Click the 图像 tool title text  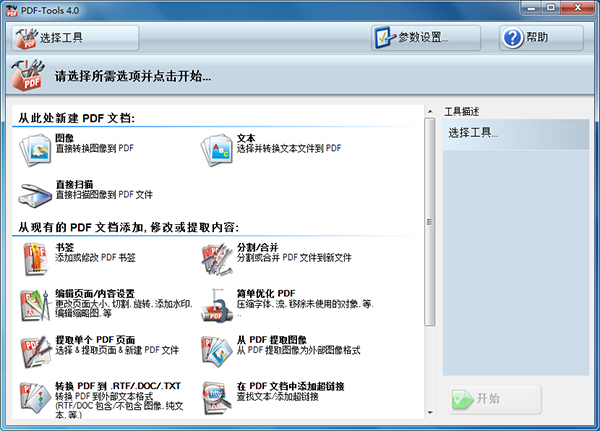pyautogui.click(x=64, y=138)
